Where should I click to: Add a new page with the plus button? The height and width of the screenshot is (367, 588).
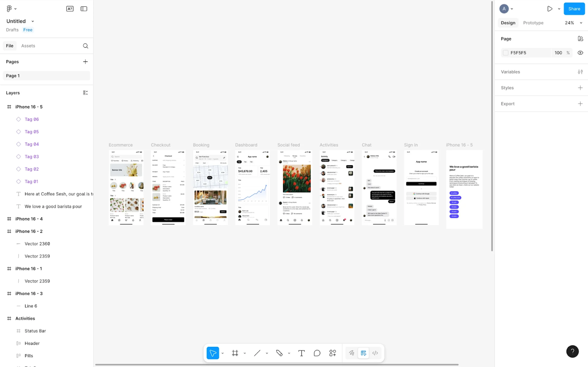point(85,61)
